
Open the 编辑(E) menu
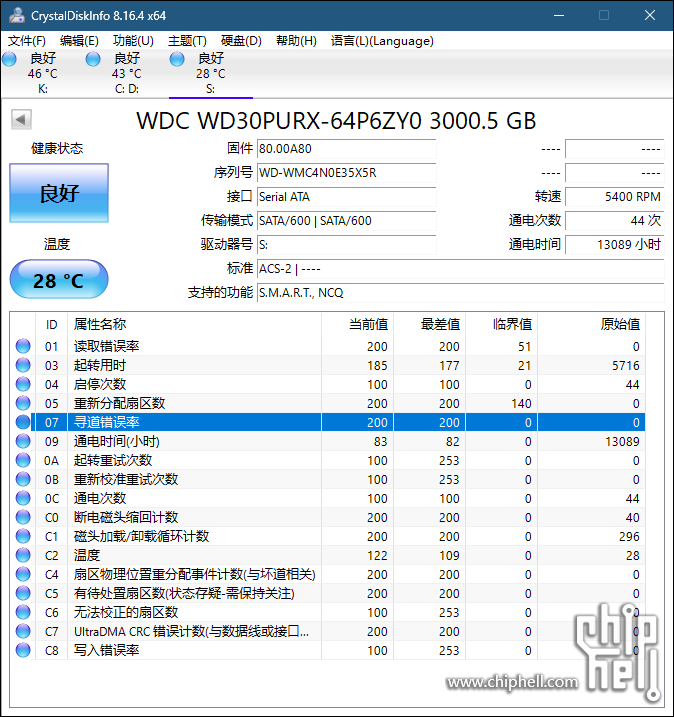[79, 41]
